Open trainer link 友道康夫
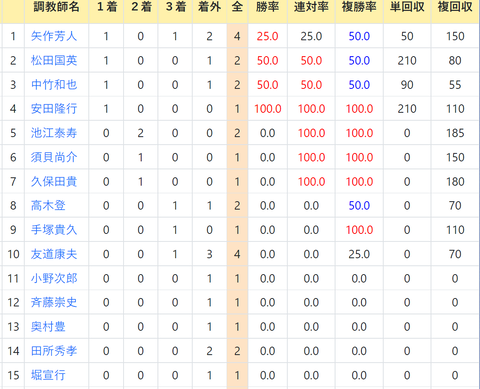Screen dimensions: 480x389 coord(54,254)
